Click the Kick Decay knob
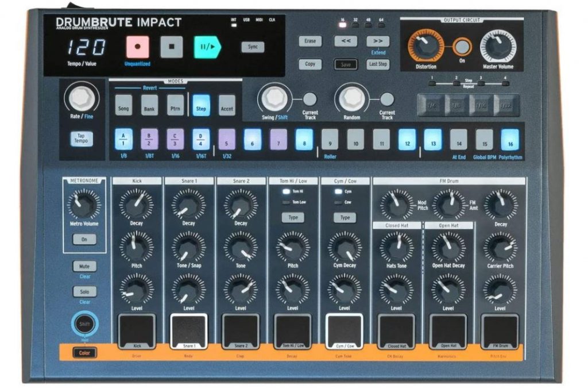 tap(137, 204)
